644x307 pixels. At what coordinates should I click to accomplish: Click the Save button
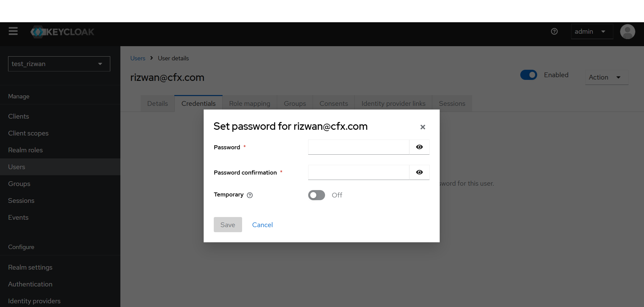pos(228,225)
